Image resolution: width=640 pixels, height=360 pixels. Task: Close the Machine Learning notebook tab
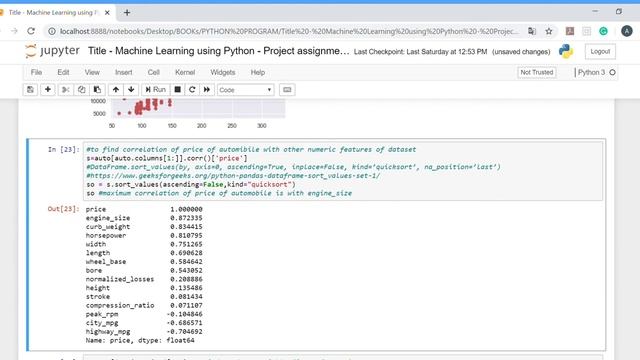(x=107, y=13)
